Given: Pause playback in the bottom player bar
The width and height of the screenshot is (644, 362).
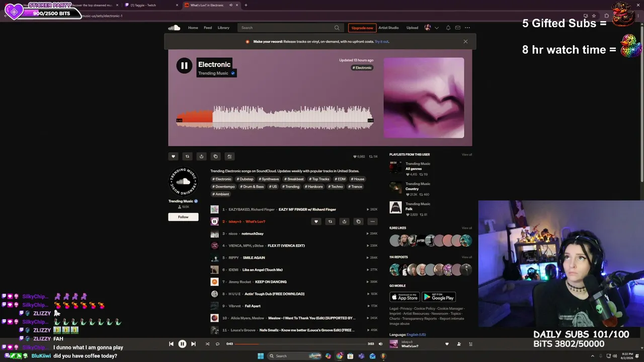Looking at the screenshot, I should [182, 344].
